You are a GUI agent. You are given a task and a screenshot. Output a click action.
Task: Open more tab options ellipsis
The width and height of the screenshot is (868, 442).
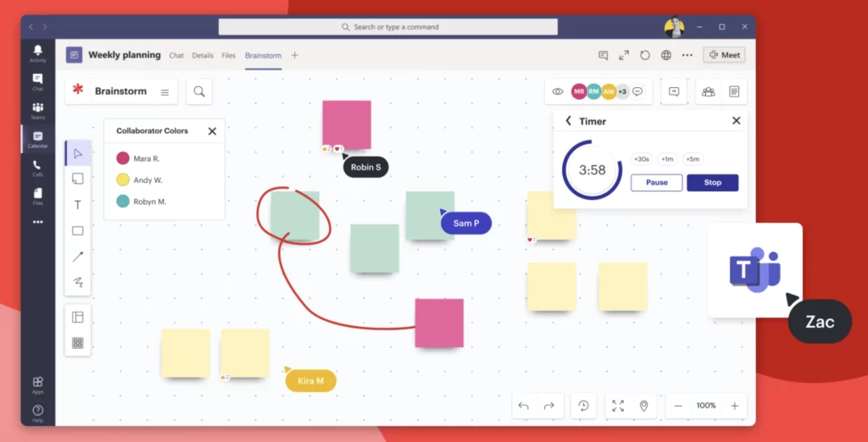click(687, 55)
